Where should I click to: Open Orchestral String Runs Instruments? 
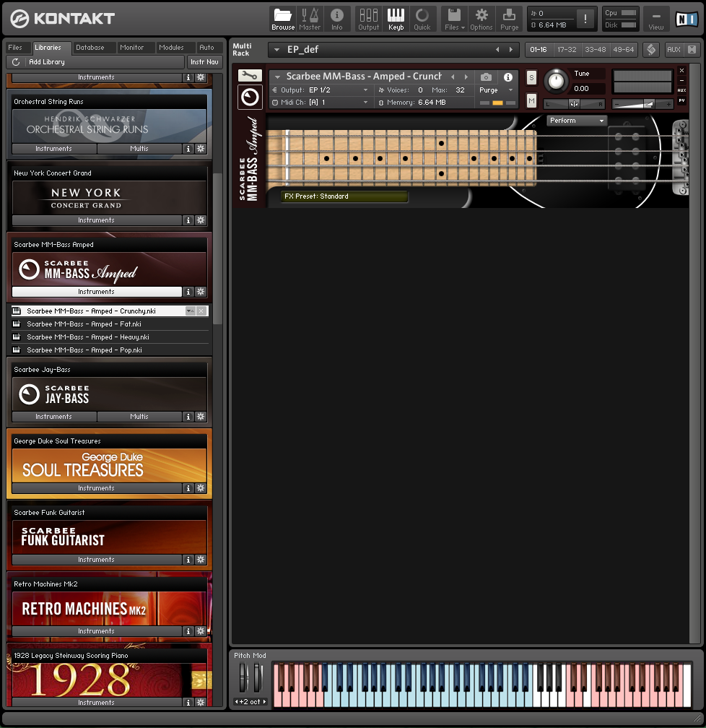click(54, 149)
